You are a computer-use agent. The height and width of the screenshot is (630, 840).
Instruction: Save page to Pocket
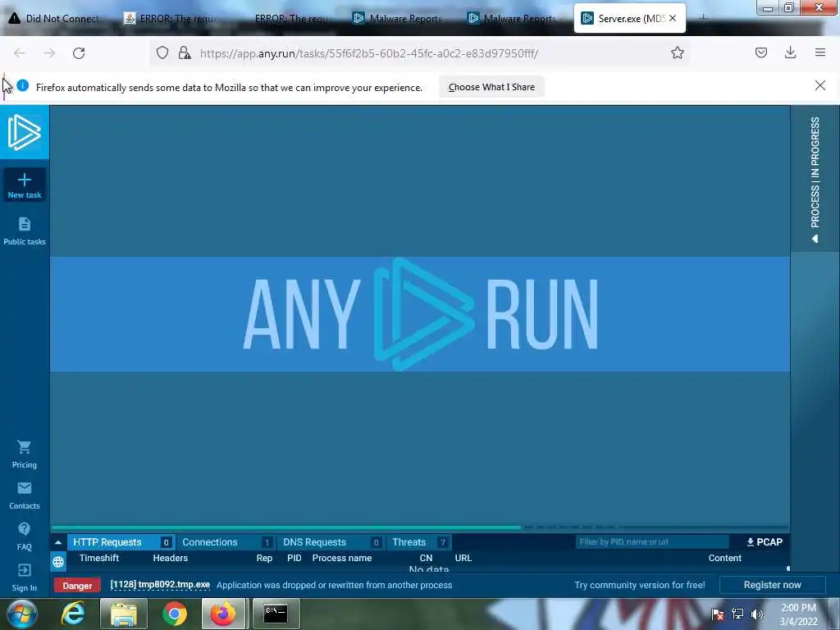pyautogui.click(x=760, y=52)
